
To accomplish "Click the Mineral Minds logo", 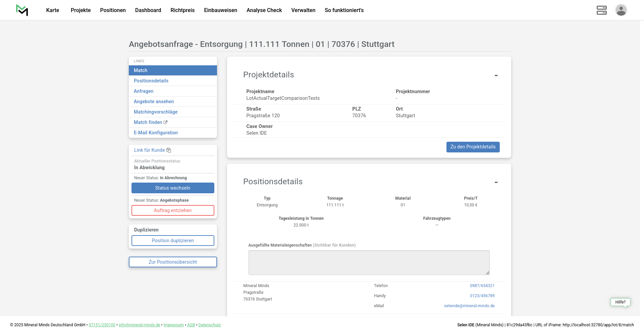I will 22,10.
